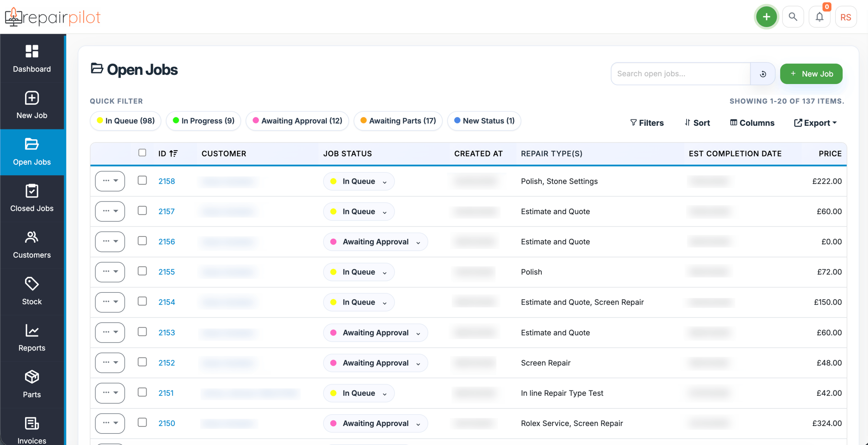Screen dimensions: 868x445
Task: Click the magnifier search icon in header
Action: (x=793, y=17)
